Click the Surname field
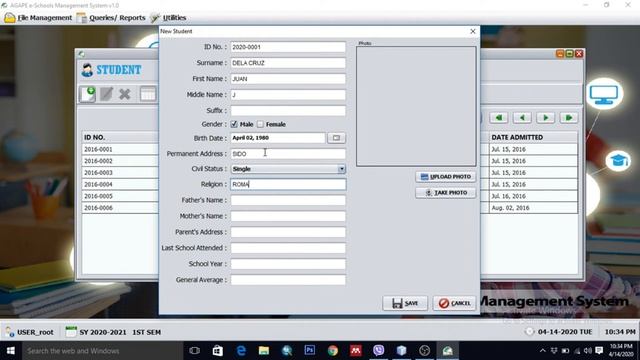The image size is (640, 360). [288, 63]
